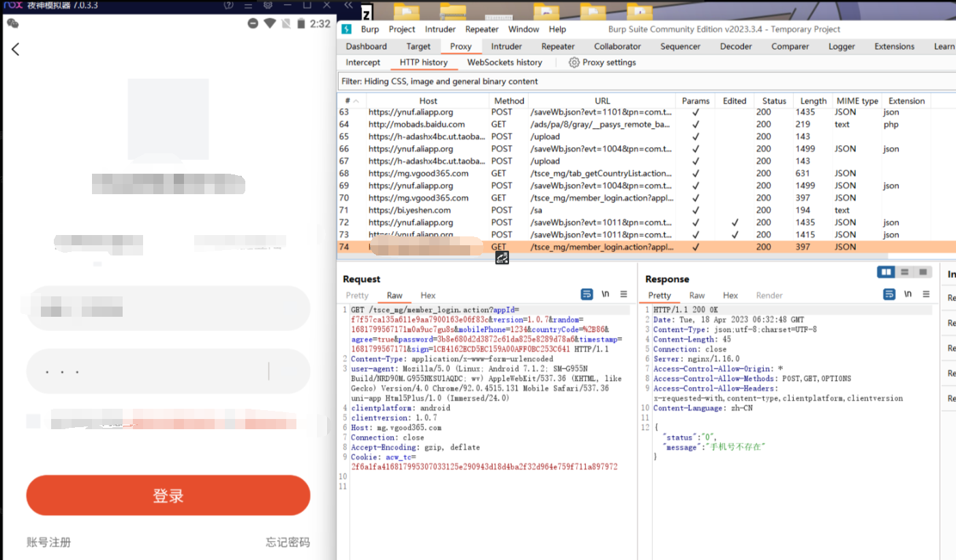Show Response in Render view
The height and width of the screenshot is (560, 956).
[x=769, y=295]
